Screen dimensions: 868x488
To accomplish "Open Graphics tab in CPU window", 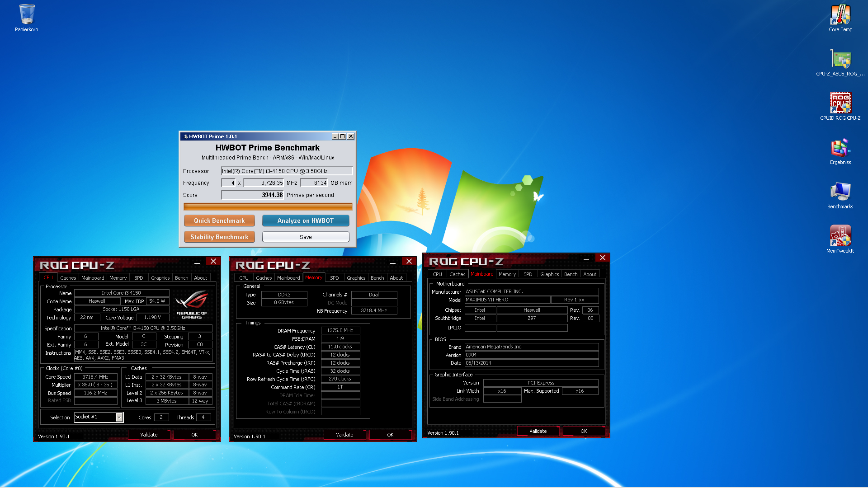I will pyautogui.click(x=160, y=278).
